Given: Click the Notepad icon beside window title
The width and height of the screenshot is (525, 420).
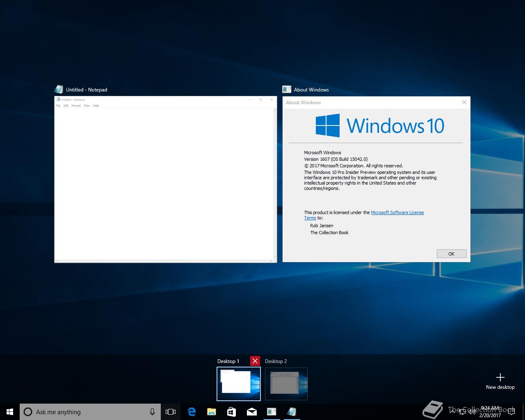Looking at the screenshot, I should point(59,89).
